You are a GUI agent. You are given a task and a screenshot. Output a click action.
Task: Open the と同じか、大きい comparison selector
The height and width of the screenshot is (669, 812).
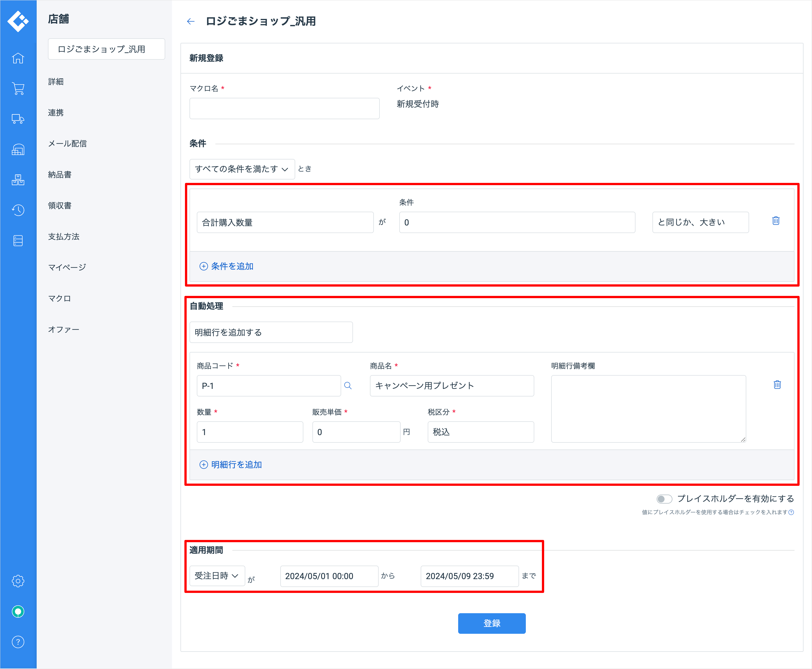[x=700, y=222]
